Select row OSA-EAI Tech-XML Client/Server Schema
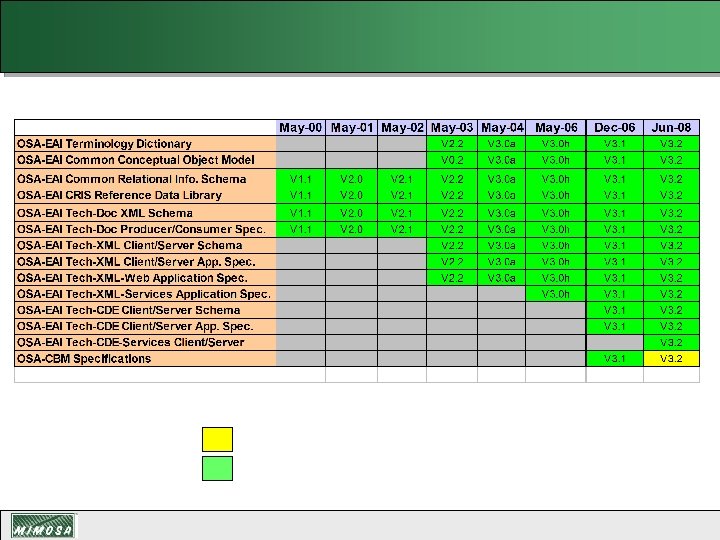720x540 pixels. click(357, 245)
